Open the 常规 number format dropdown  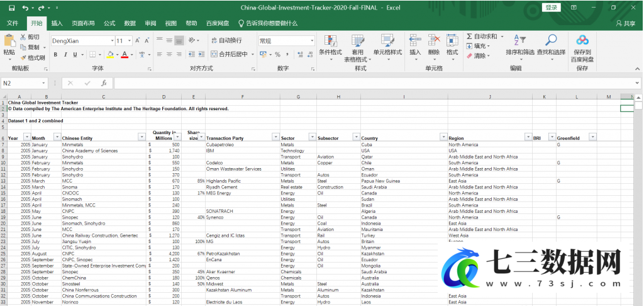312,41
